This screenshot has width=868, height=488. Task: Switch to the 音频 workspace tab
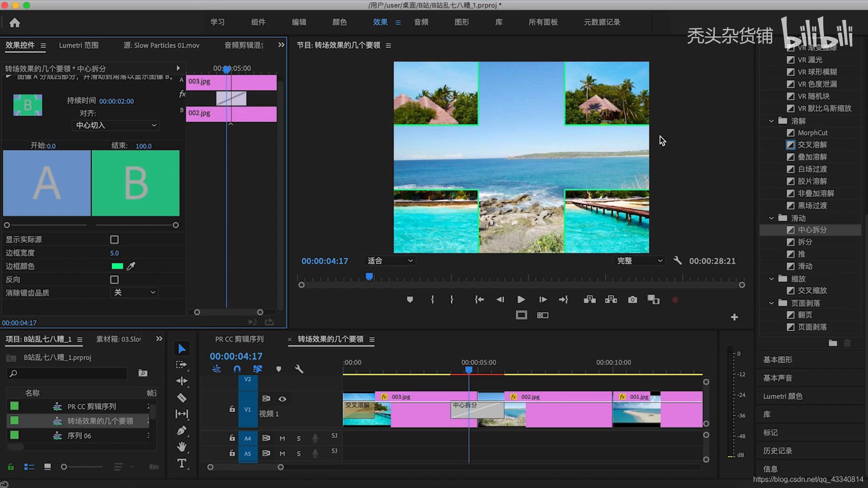point(421,22)
